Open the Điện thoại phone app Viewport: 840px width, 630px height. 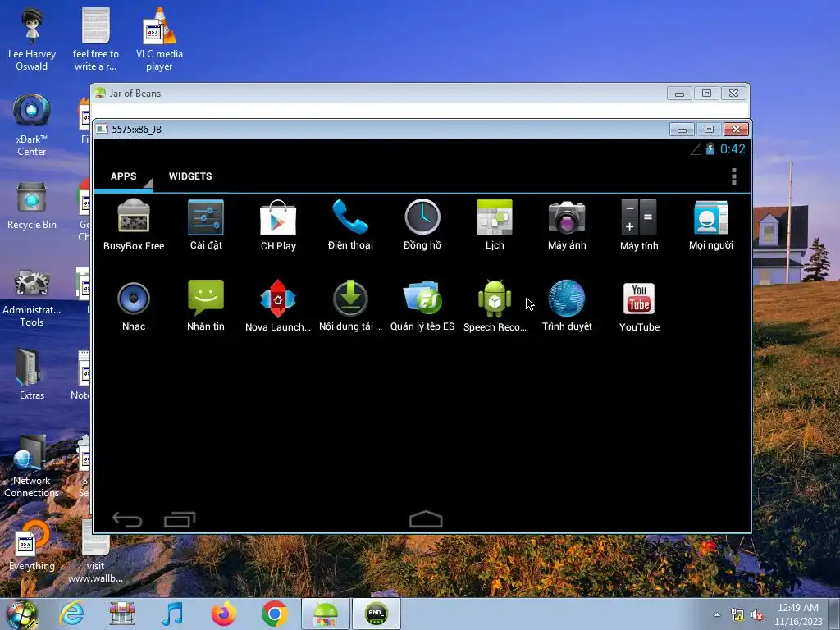(350, 225)
